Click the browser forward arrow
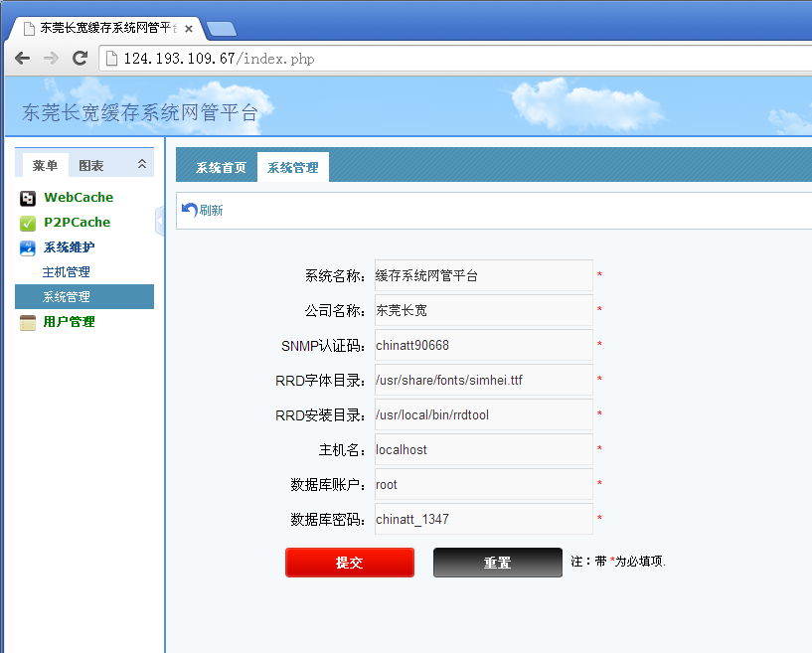 click(x=51, y=58)
